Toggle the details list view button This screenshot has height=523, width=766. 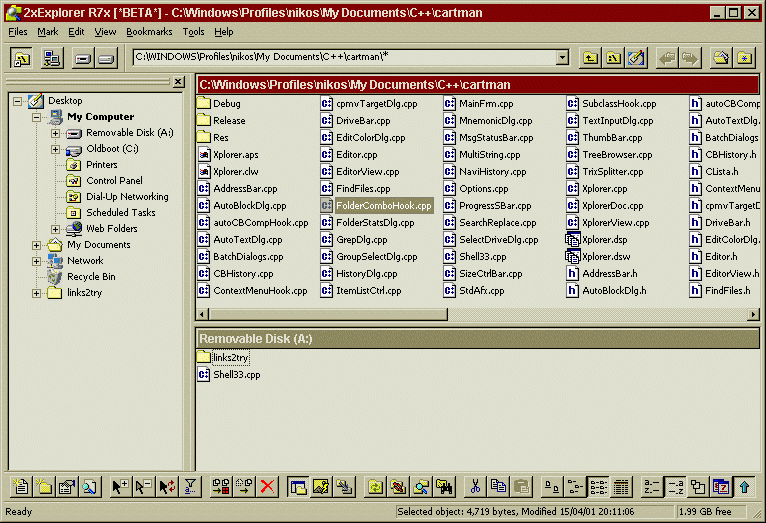pyautogui.click(x=621, y=487)
